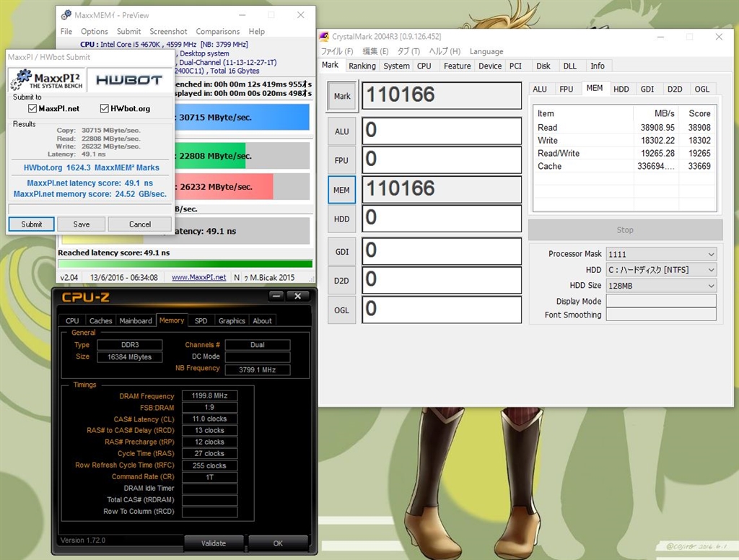Click the OK button in CPU-Z
739x560 pixels.
coord(278,543)
